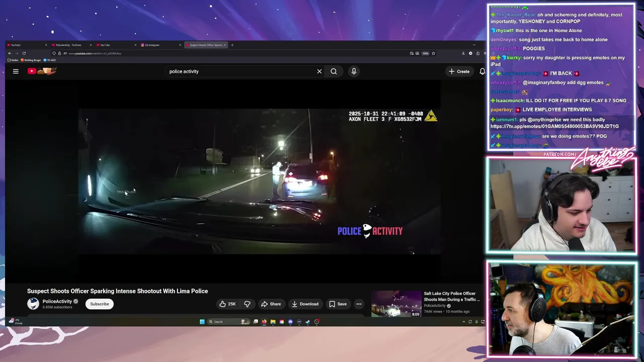Open Discord from the taskbar
Image resolution: width=644 pixels, height=362 pixels.
pyautogui.click(x=290, y=322)
